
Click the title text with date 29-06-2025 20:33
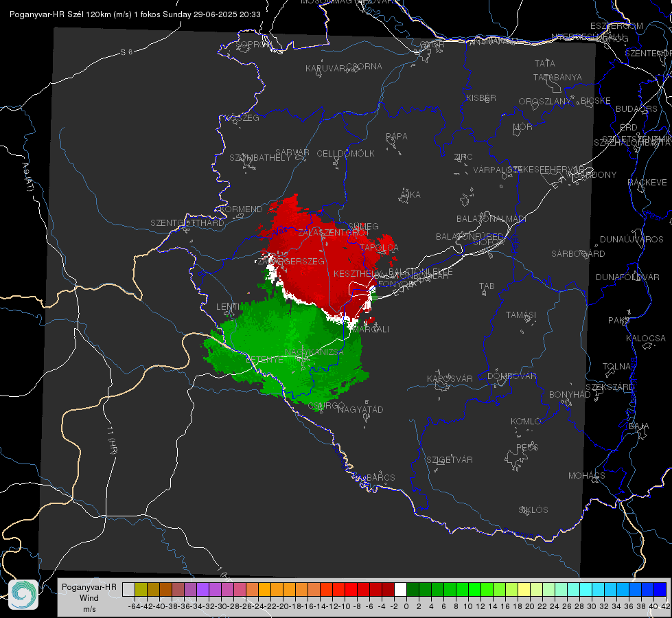point(135,14)
